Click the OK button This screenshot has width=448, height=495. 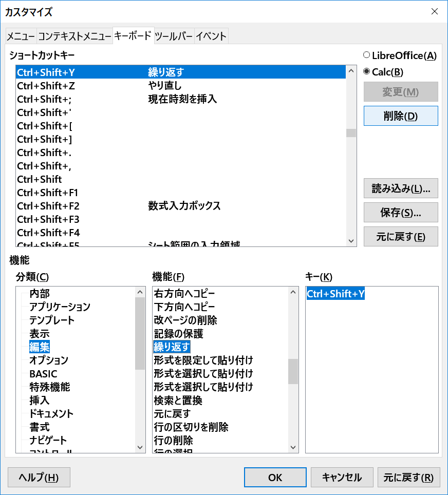pos(275,478)
